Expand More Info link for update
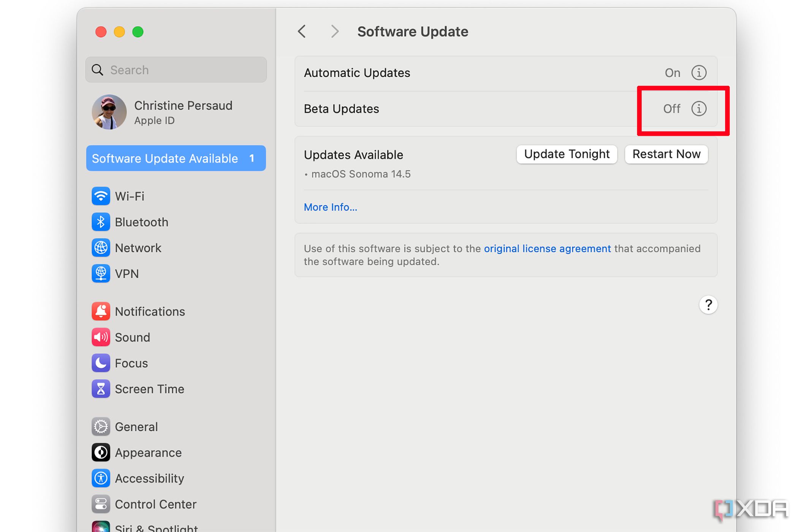 (330, 207)
